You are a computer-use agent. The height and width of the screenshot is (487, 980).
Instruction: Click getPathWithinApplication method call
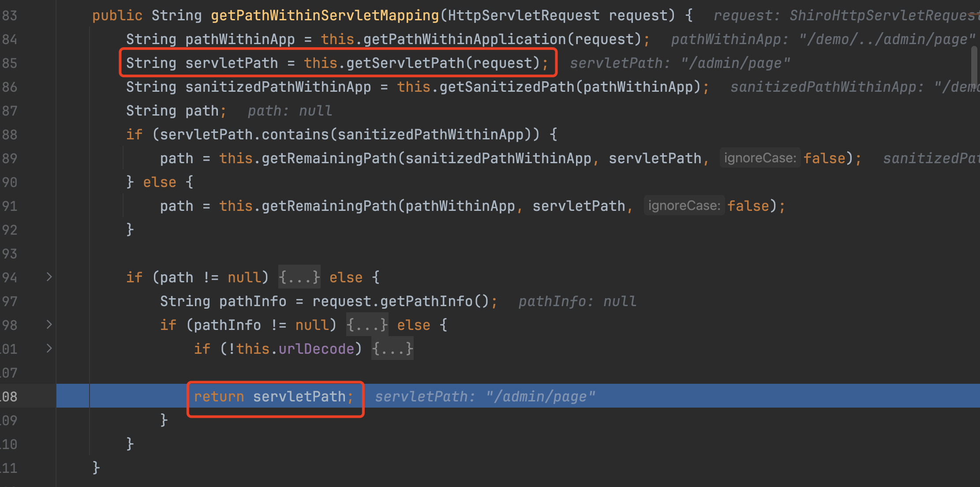[464, 39]
